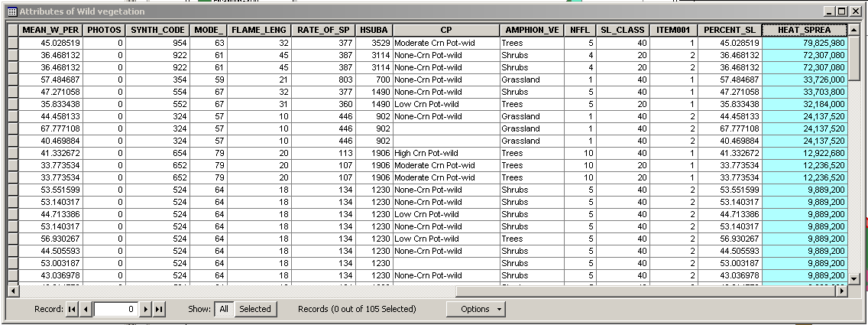Click RATE_OF_SP cell with value 803

tap(323, 80)
